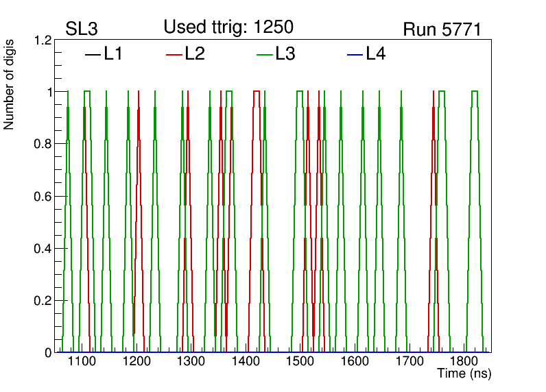The image size is (546, 392).
Task: Click the SL3 label at top left
Action: tap(80, 29)
